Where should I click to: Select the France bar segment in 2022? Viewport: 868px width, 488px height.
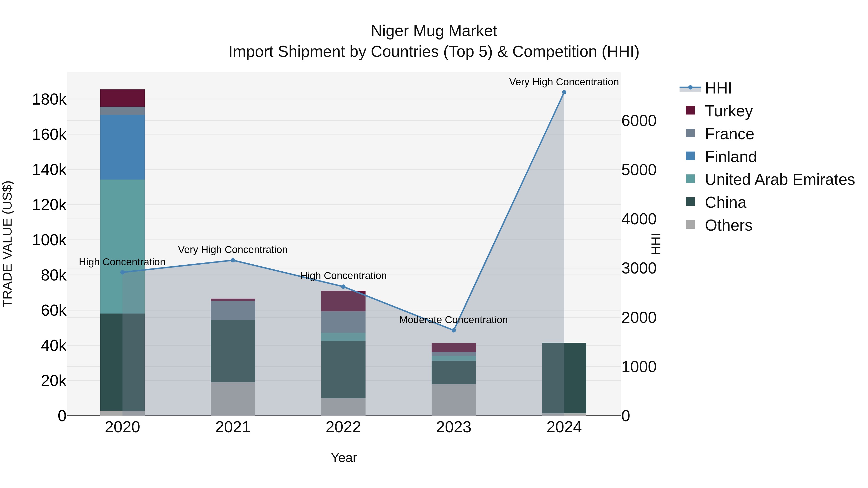(x=343, y=322)
